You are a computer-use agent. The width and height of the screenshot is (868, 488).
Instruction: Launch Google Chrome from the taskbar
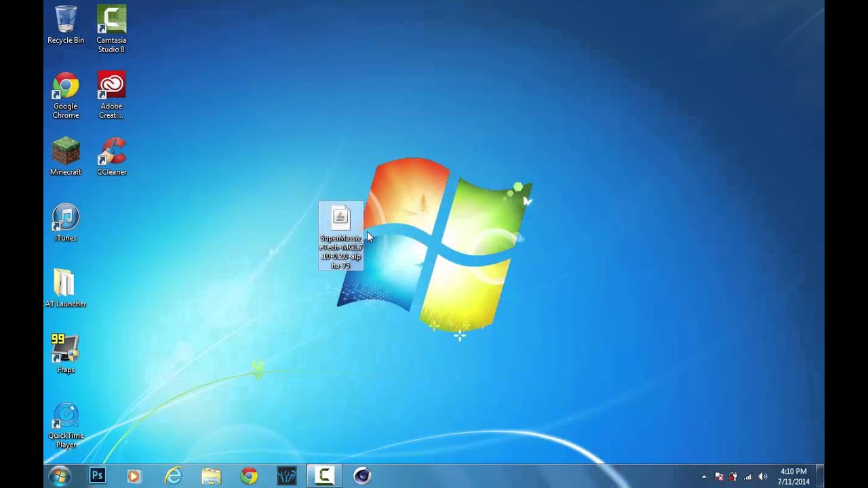[249, 476]
